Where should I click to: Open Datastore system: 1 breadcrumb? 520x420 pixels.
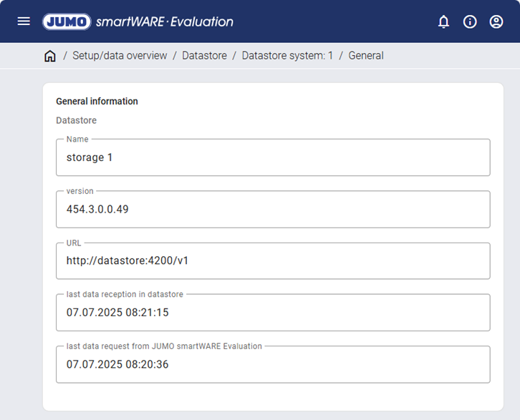[x=287, y=56]
